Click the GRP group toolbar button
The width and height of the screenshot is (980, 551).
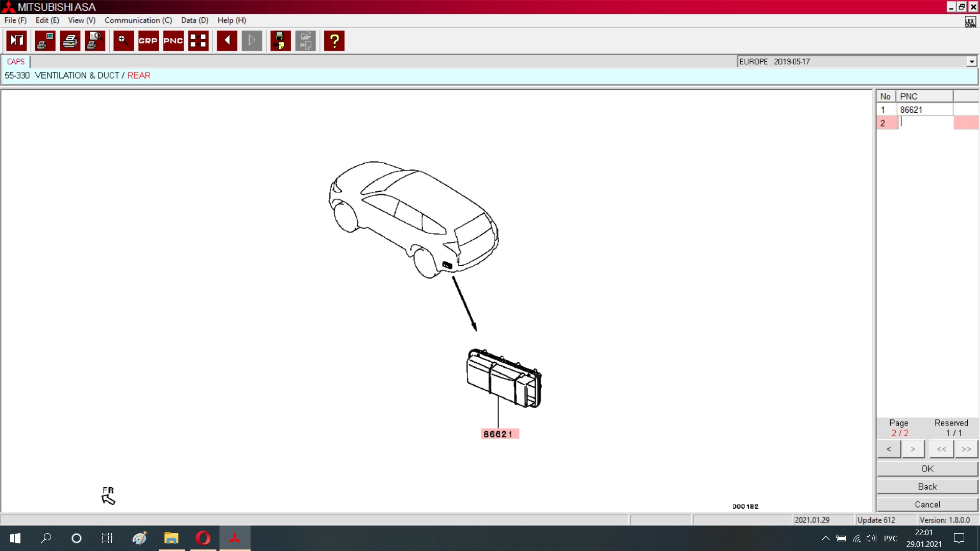point(148,41)
